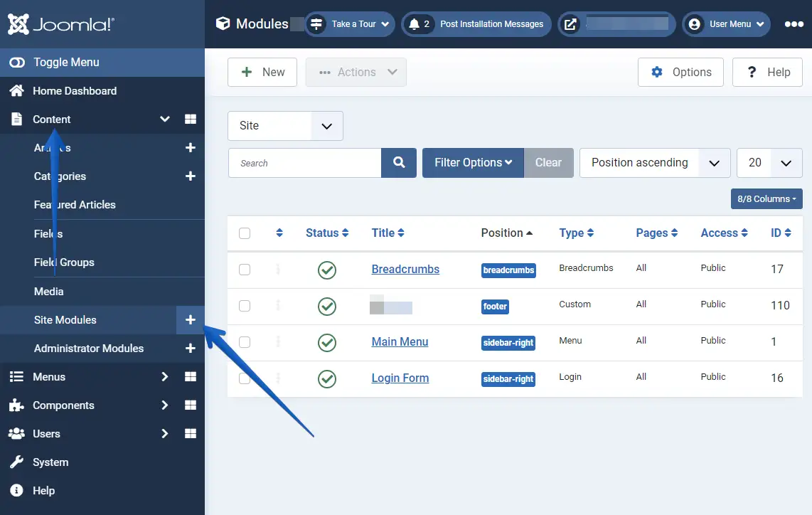This screenshot has width=812, height=515.
Task: Open the Content dashboard grid icon
Action: pos(190,120)
